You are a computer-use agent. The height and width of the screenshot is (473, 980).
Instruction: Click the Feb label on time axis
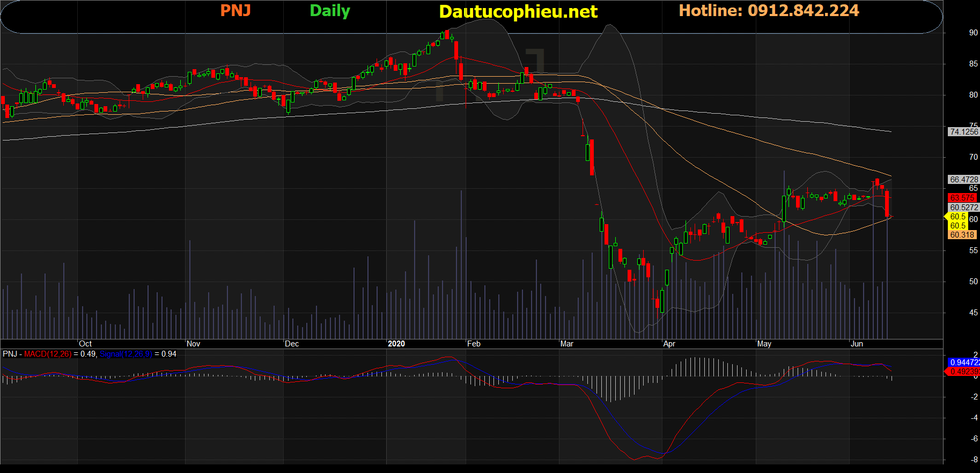point(474,344)
